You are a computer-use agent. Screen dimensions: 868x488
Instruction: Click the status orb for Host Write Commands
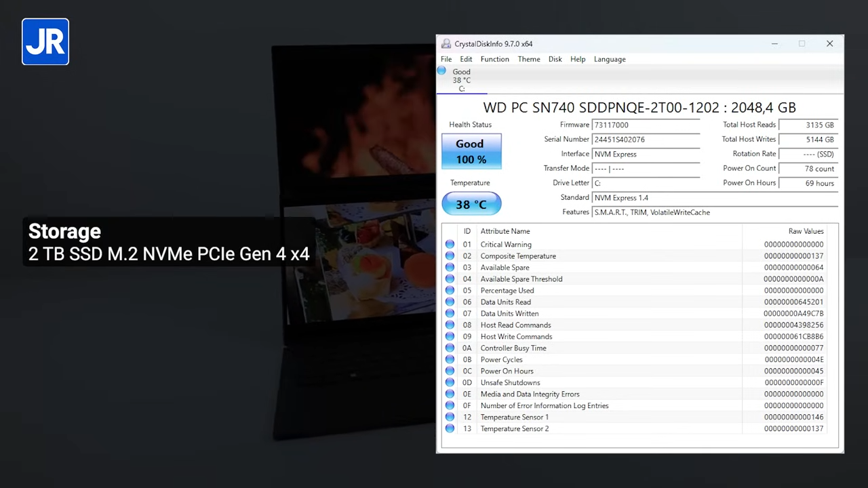click(x=450, y=337)
